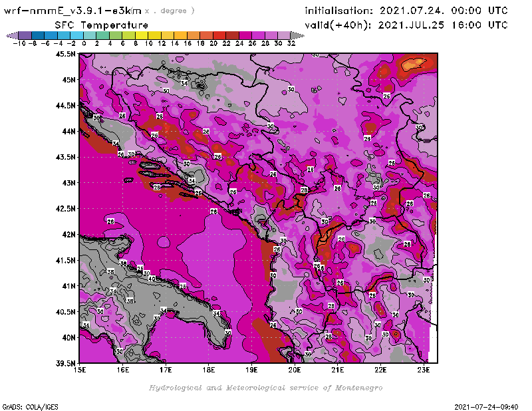Viewport: 532px width, 411px height.
Task: Click the '32' value under the legend
Action: coord(291,43)
